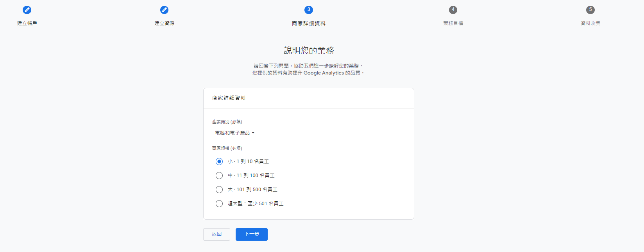The image size is (644, 252).
Task: Go to the 建立資源 step label
Action: coord(164,23)
